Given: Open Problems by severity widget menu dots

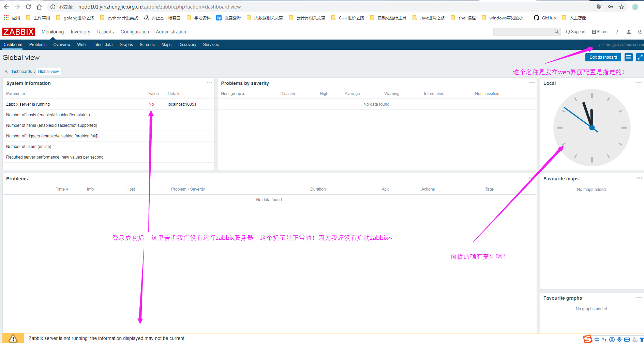Looking at the screenshot, I should point(531,83).
